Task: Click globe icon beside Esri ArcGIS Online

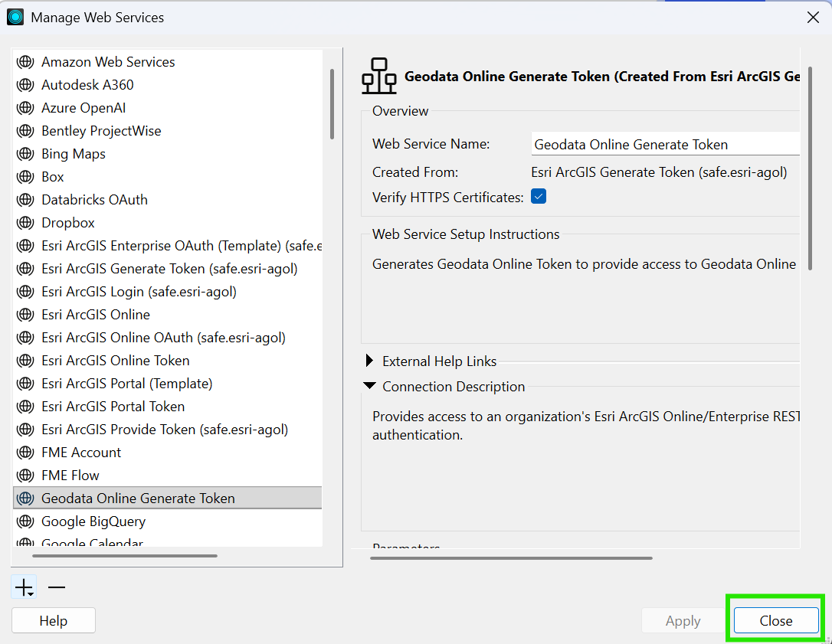Action: click(x=25, y=315)
